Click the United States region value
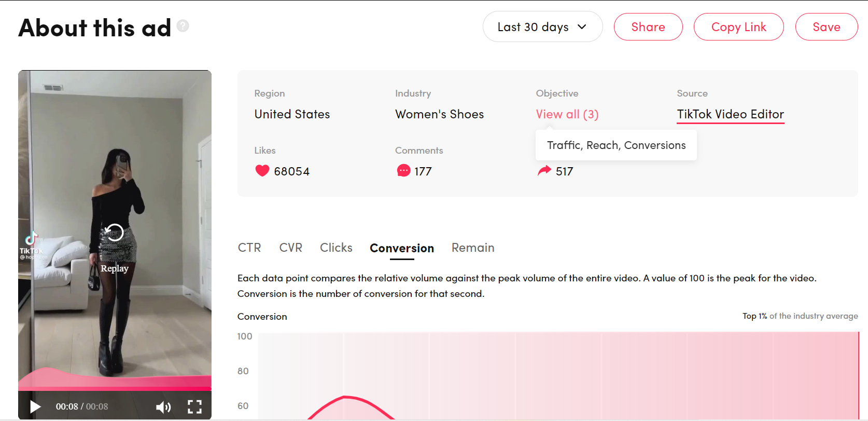This screenshot has height=421, width=868. pyautogui.click(x=292, y=114)
